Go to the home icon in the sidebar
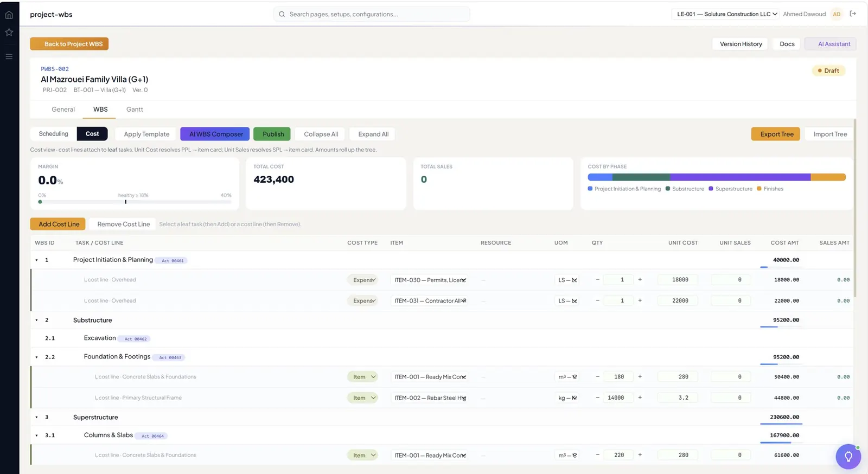This screenshot has width=868, height=474. pyautogui.click(x=9, y=15)
